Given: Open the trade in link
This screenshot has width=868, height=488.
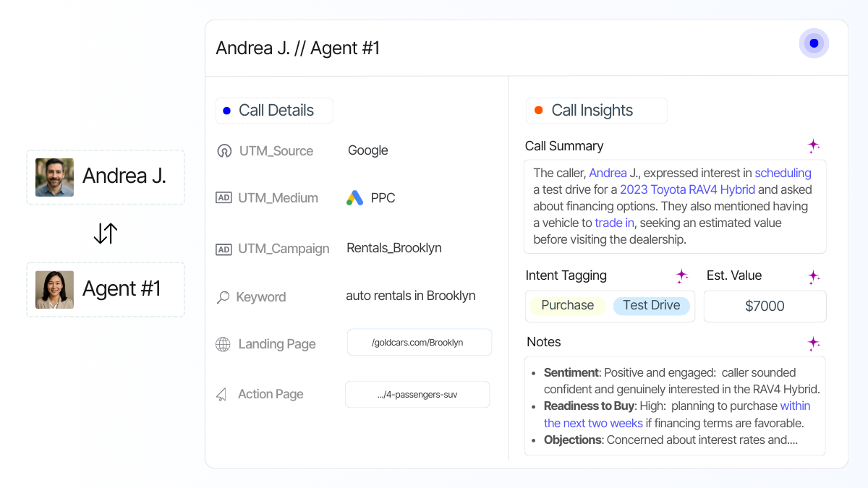Looking at the screenshot, I should pyautogui.click(x=614, y=223).
